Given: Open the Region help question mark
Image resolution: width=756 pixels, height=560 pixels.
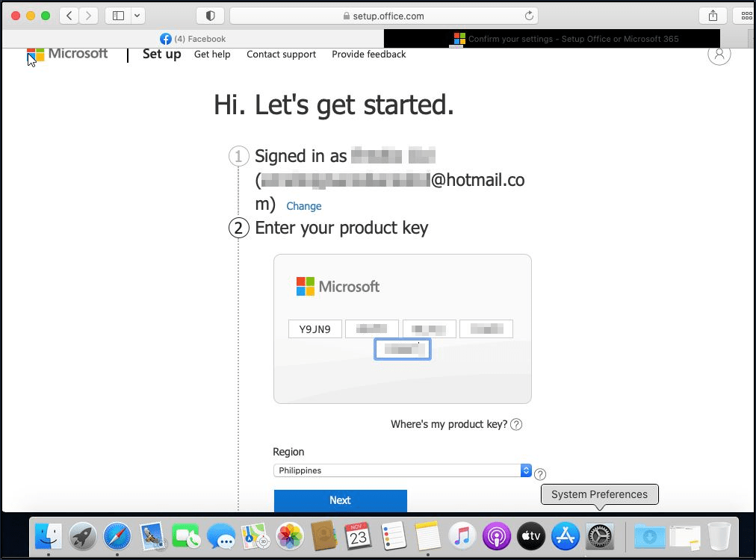Looking at the screenshot, I should point(540,474).
